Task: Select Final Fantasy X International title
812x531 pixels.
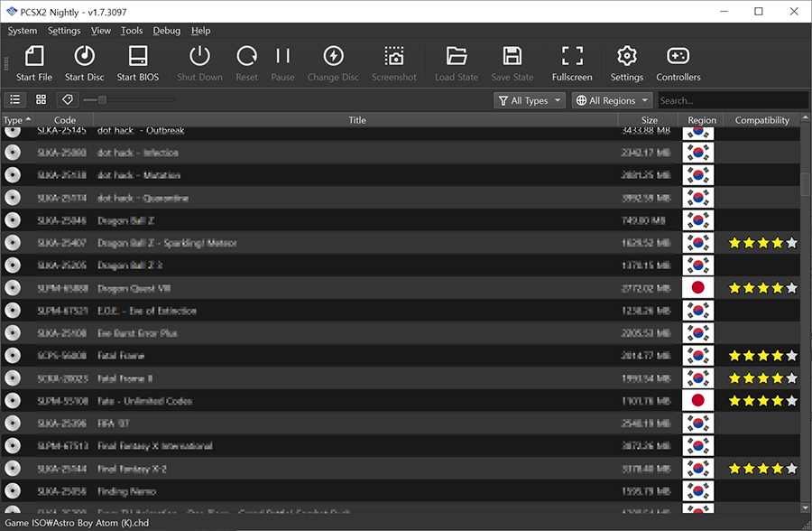Action: [155, 446]
